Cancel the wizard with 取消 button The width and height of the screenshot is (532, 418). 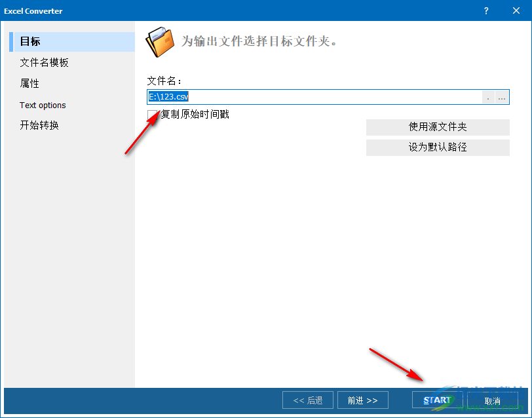[492, 401]
